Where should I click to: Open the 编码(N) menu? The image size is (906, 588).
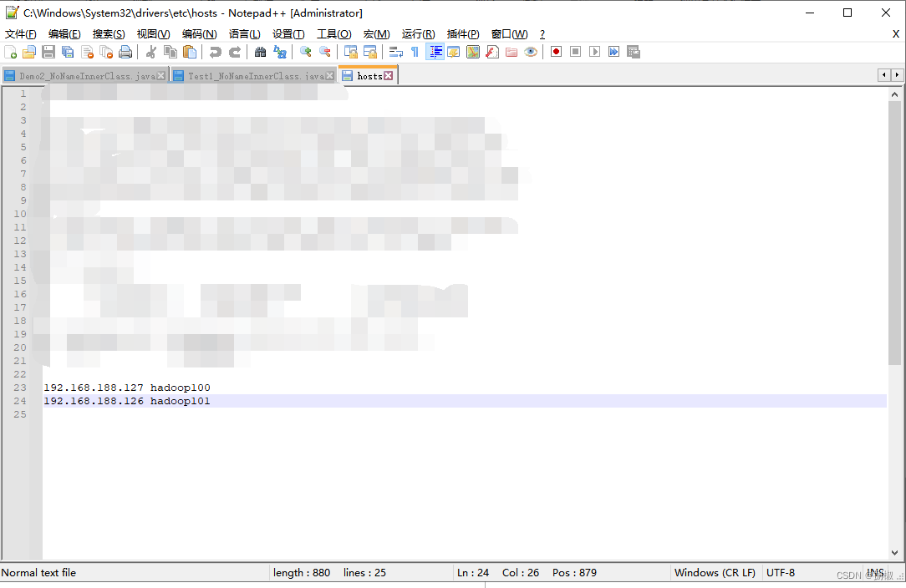[x=200, y=34]
